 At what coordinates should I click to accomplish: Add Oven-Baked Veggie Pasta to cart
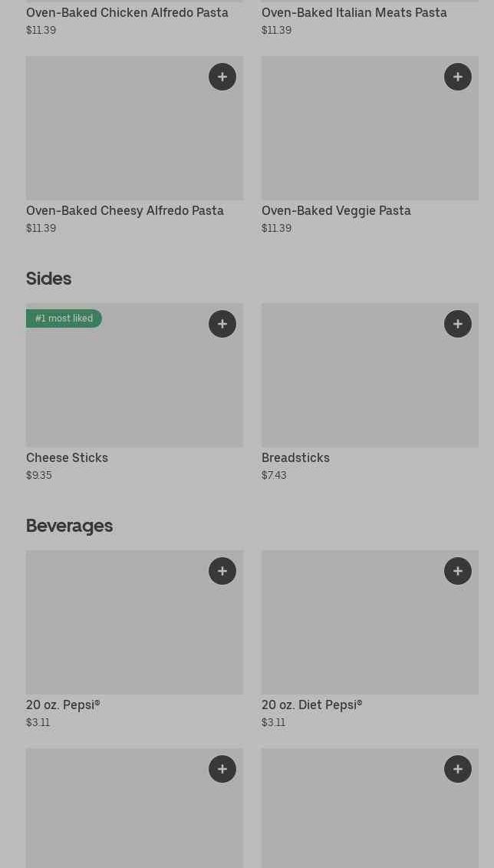point(458,77)
